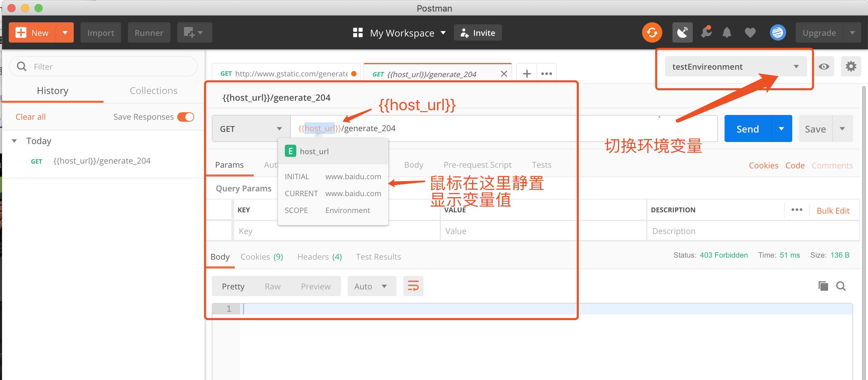Click in the Filter search field
This screenshot has height=380, width=868.
[x=103, y=66]
